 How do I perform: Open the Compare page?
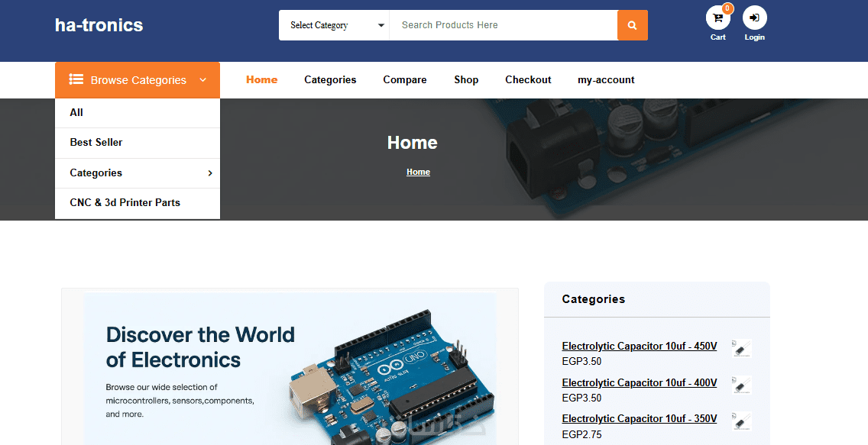[x=405, y=79]
